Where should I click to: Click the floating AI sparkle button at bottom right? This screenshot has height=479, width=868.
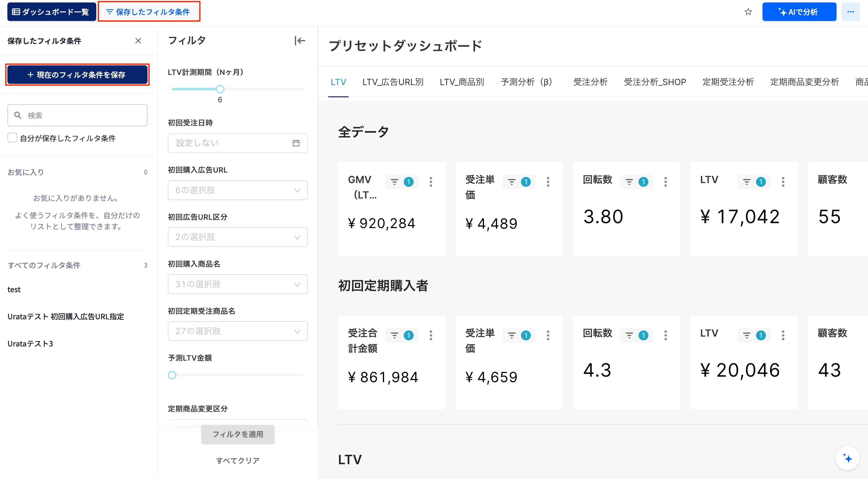[847, 458]
